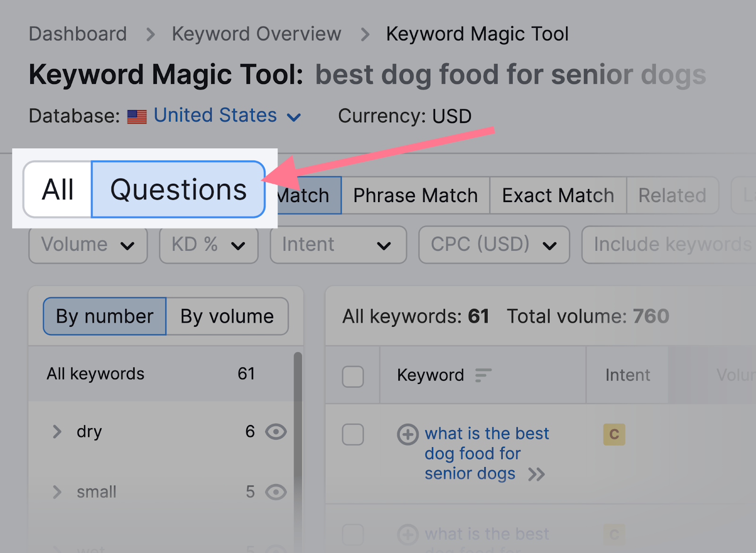
Task: Switch to the Questions tab
Action: (178, 189)
